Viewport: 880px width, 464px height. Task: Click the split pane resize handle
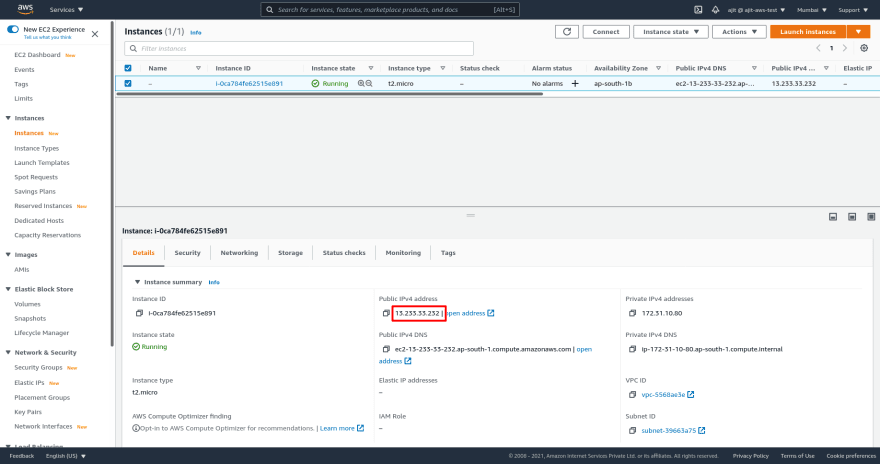tap(470, 215)
